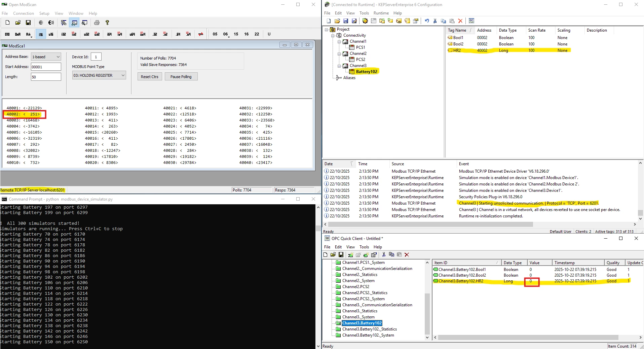Click the Undo arrow icon in KEPServer toolbar
This screenshot has height=349, width=644.
point(427,21)
